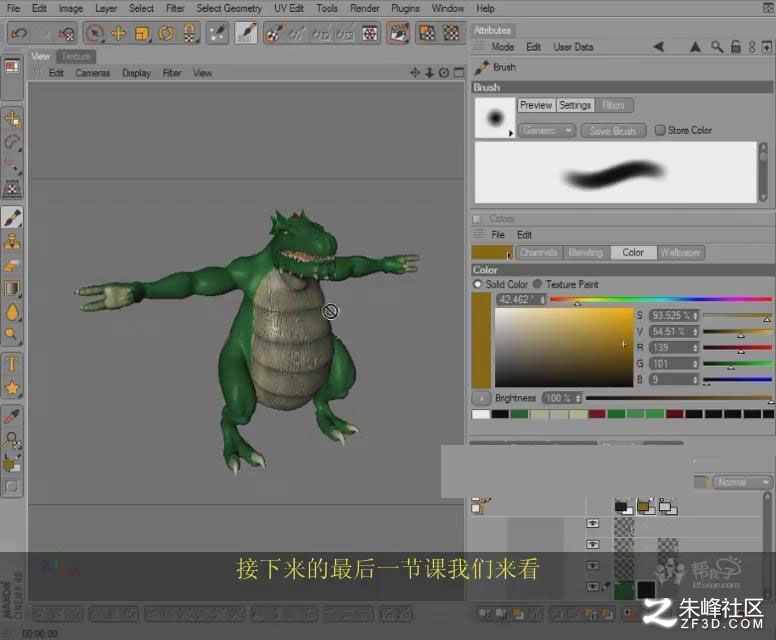776x640 pixels.
Task: Open the viewport Display menu
Action: 136,73
